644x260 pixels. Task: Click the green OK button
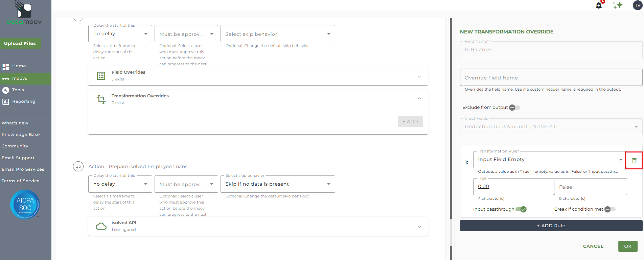pos(628,246)
